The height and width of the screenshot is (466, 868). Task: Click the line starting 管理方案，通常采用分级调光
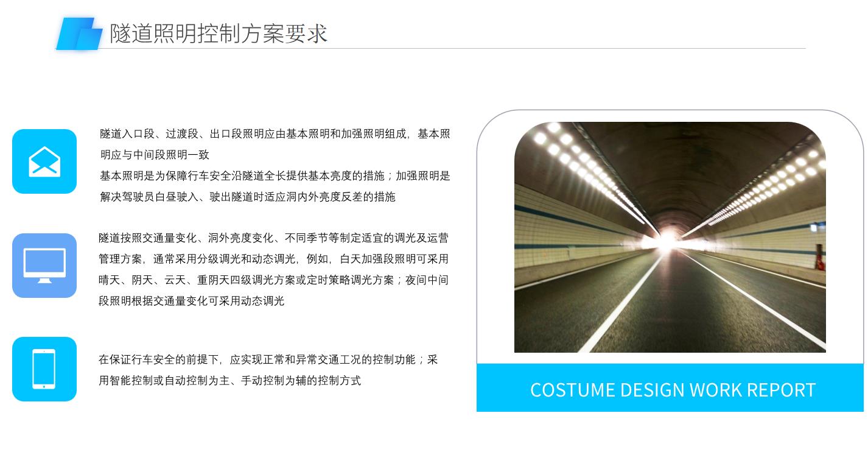[273, 259]
